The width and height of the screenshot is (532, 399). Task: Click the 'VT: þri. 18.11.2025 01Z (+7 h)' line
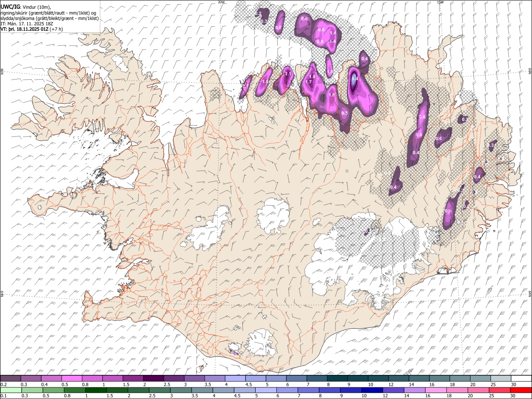[32, 29]
